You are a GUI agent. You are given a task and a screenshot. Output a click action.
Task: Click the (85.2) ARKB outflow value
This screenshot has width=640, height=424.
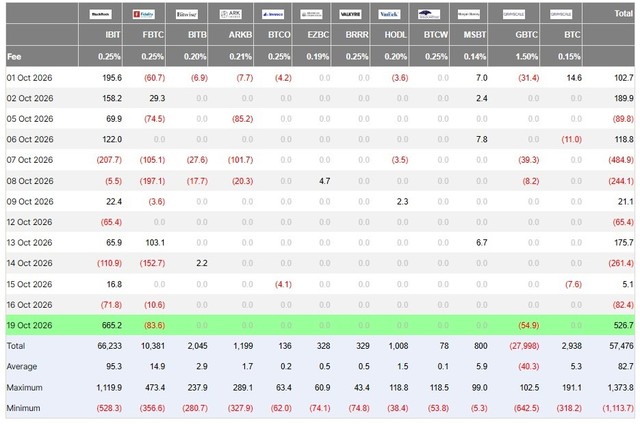(x=242, y=119)
